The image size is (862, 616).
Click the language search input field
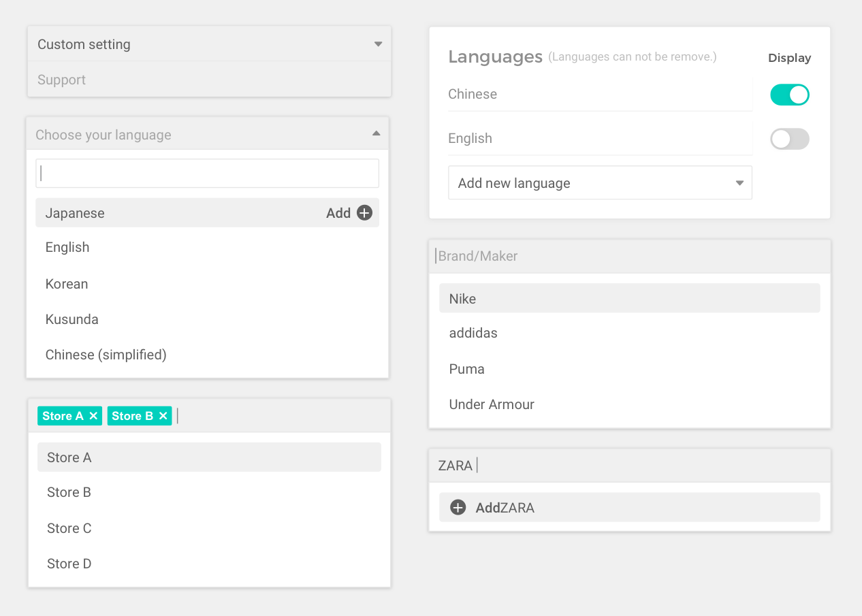coord(207,174)
